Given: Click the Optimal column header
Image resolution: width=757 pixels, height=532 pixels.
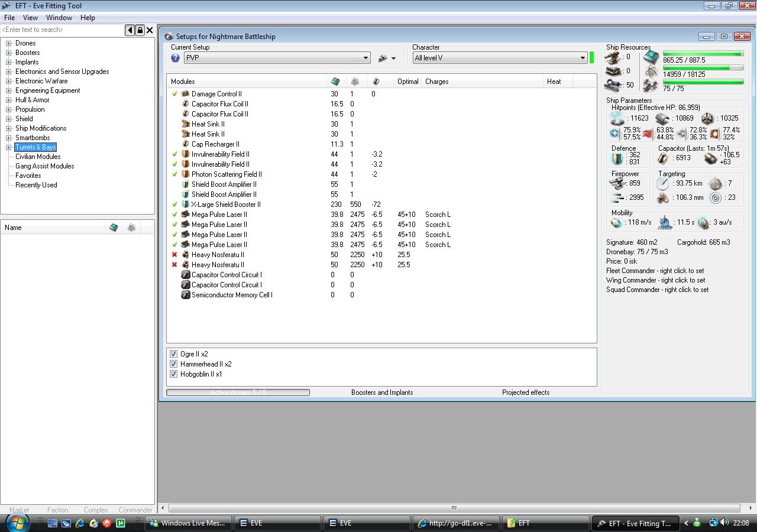Looking at the screenshot, I should (408, 82).
